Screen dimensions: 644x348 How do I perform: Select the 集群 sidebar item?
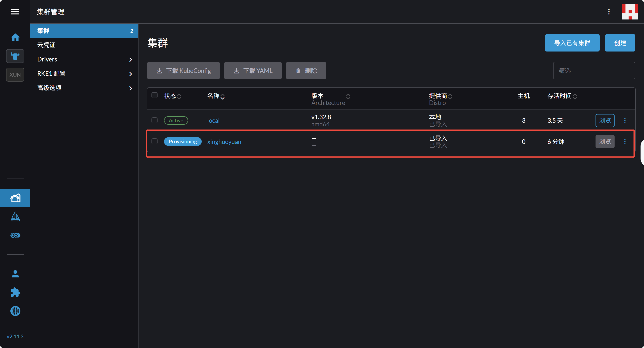click(84, 31)
